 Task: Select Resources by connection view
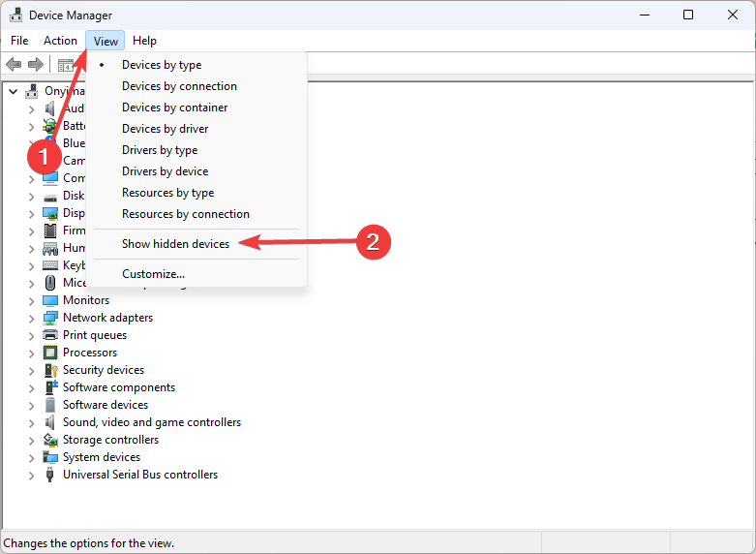tap(197, 214)
